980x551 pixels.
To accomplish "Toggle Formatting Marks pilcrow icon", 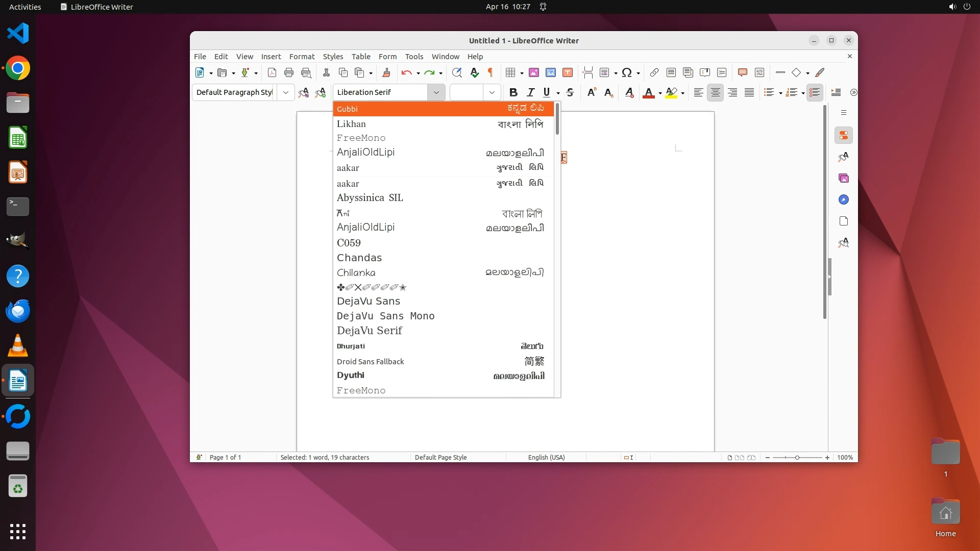I will click(x=491, y=72).
